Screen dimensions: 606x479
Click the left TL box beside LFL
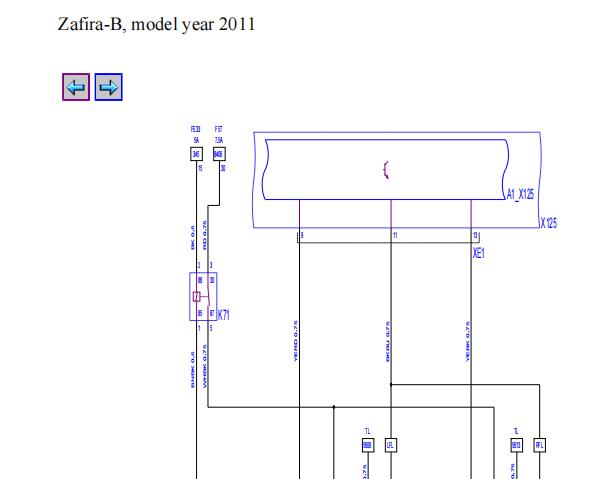pyautogui.click(x=368, y=445)
